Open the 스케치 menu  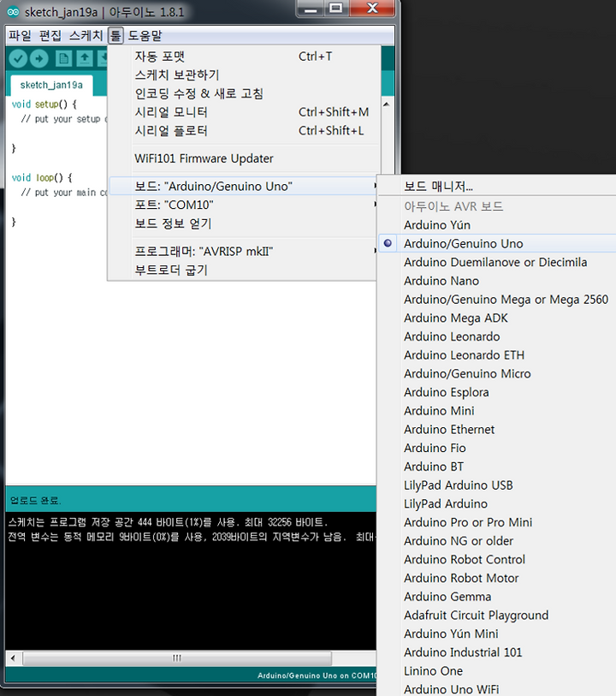tap(86, 35)
